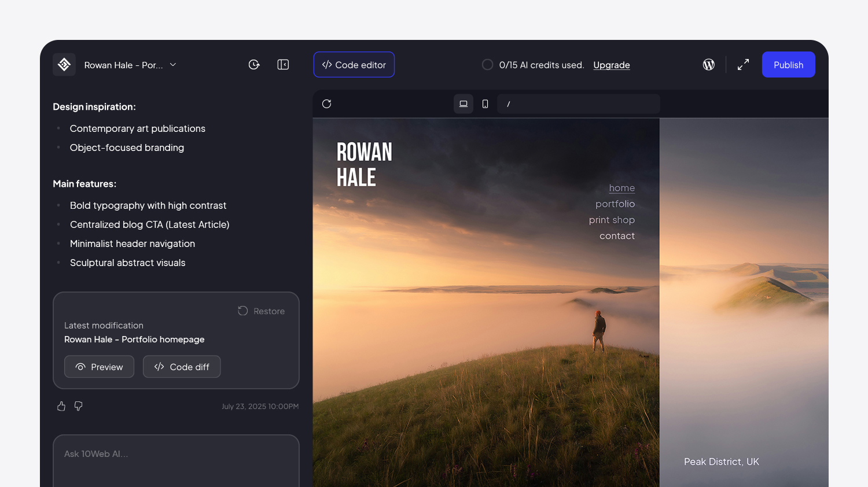Expand the preview to fullscreen

[x=743, y=64]
